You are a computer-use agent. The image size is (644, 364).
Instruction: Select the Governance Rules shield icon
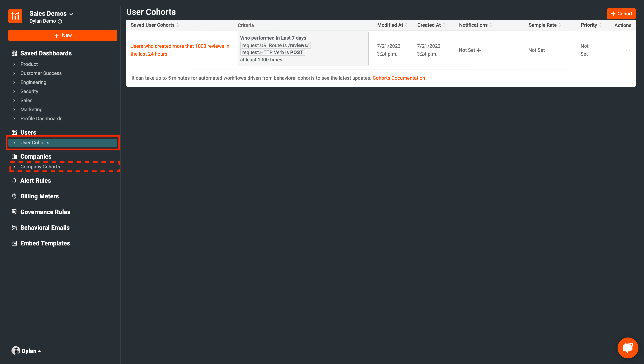click(14, 212)
